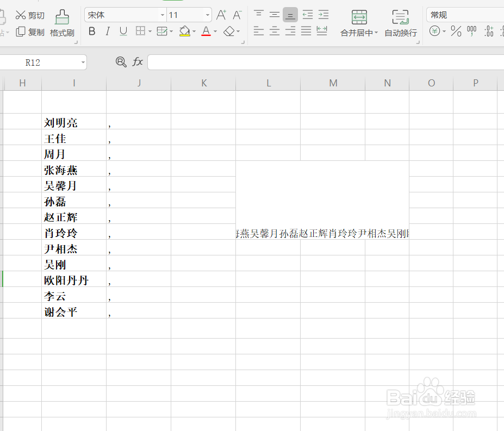Screen dimensions: 504x431
Task: Increase decimal places icon
Action: tap(489, 31)
